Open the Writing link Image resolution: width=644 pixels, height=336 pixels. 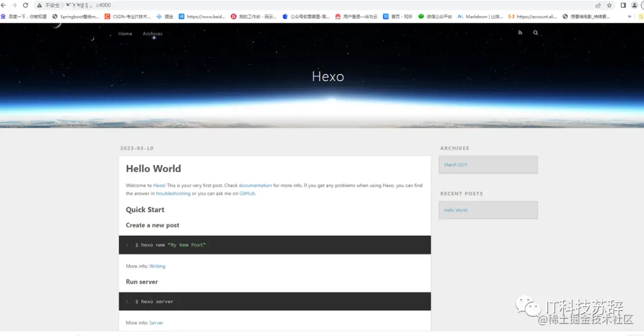157,266
